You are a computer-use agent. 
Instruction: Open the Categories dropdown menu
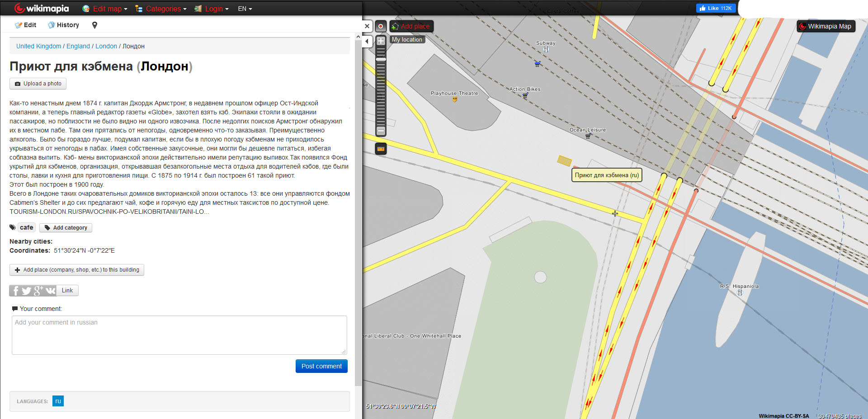[161, 9]
